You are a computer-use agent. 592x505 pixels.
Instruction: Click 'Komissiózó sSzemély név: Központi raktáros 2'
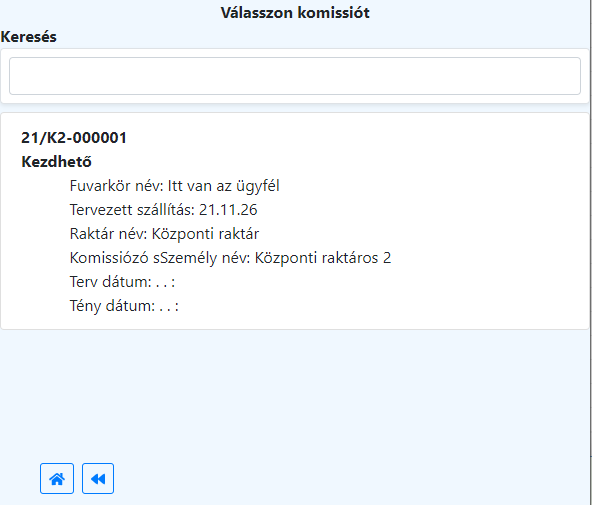pos(230,258)
